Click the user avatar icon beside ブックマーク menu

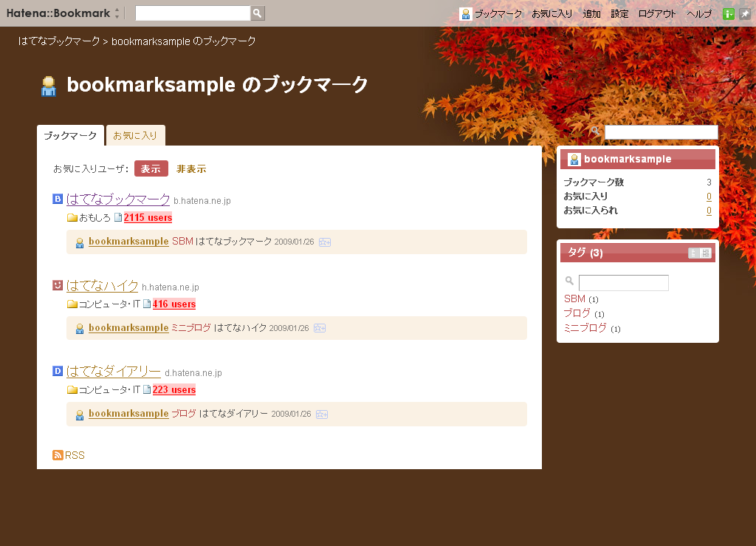click(466, 14)
